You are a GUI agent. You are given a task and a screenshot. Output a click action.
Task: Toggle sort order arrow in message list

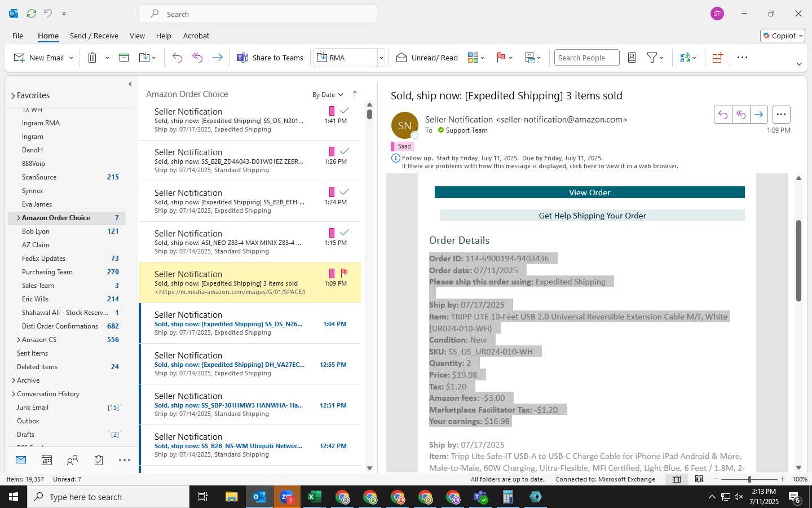point(355,94)
